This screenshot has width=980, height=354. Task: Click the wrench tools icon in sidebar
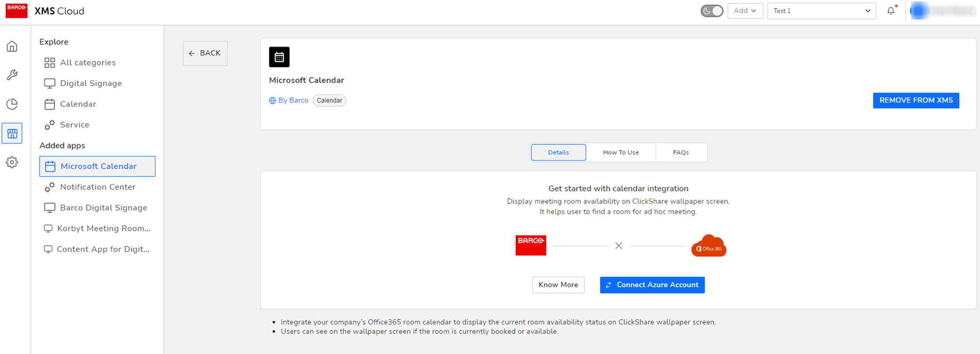tap(12, 75)
